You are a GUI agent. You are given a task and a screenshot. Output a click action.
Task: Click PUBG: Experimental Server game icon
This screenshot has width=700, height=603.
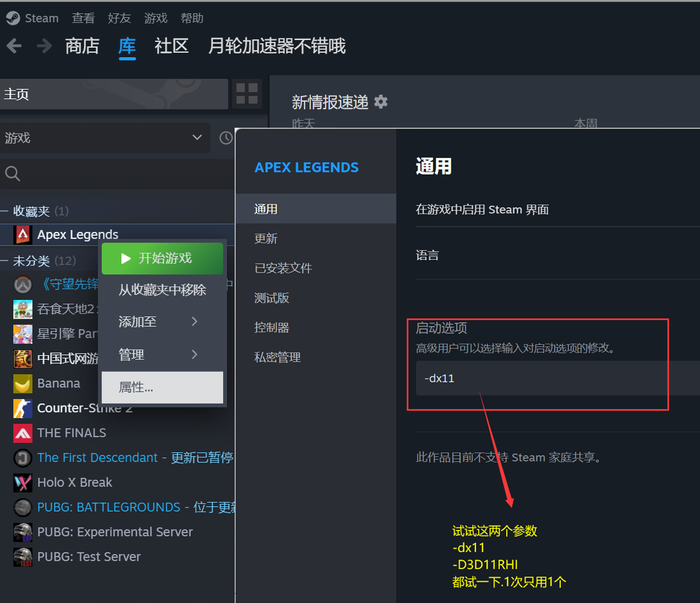[x=23, y=532]
